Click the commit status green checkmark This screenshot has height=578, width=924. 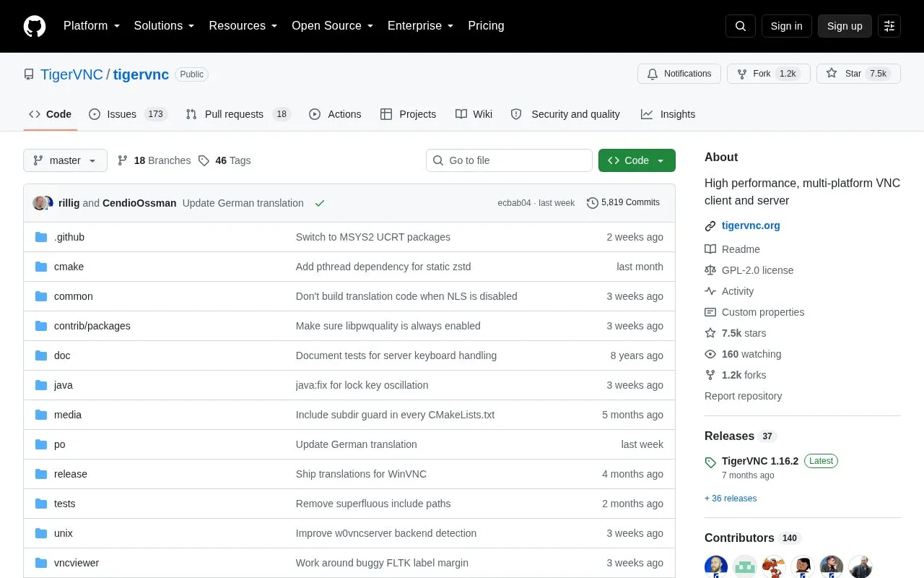(x=320, y=203)
